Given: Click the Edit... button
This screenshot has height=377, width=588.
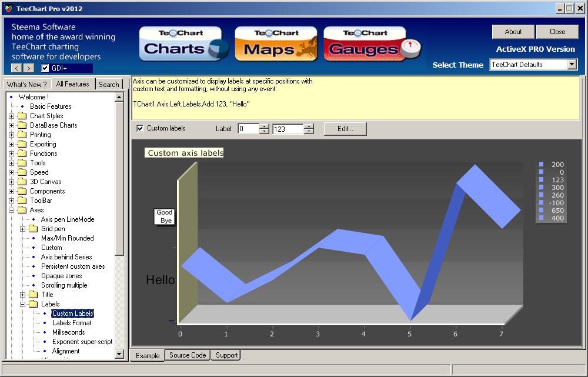Looking at the screenshot, I should click(345, 129).
